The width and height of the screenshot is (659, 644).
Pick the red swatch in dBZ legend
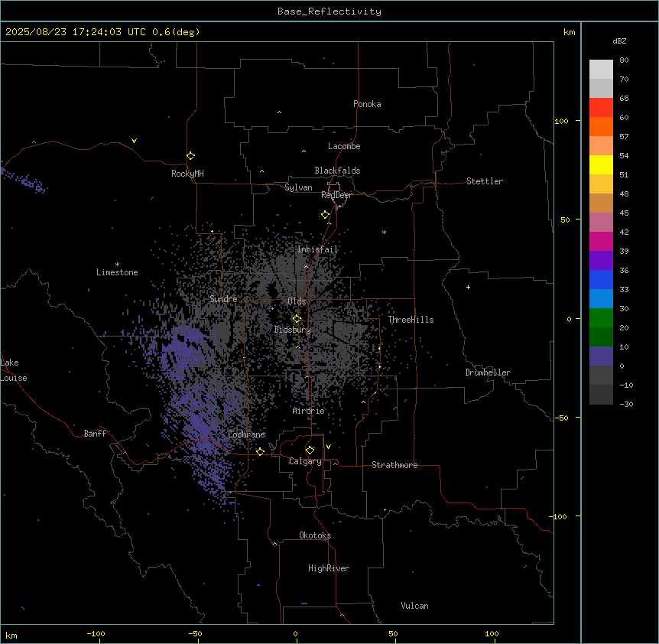[601, 107]
